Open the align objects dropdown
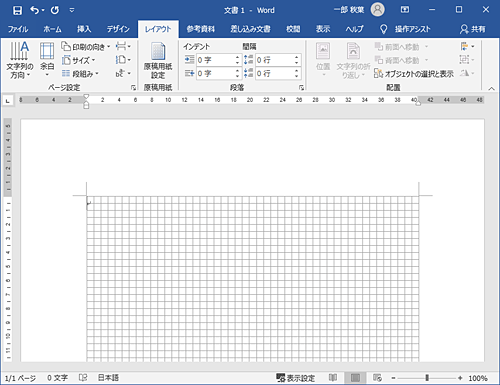Image resolution: width=500 pixels, height=385 pixels. [467, 46]
